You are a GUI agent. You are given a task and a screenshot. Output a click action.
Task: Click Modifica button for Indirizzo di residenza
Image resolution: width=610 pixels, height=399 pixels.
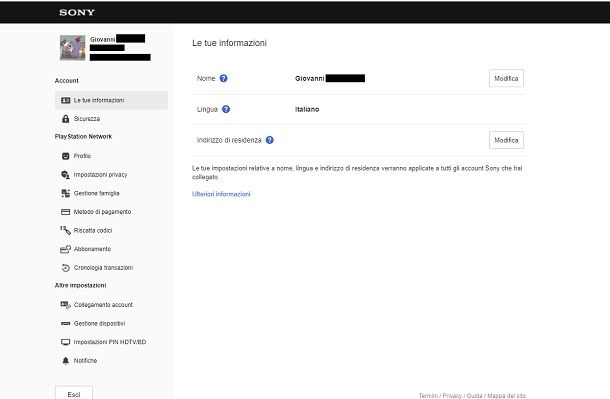coord(506,140)
